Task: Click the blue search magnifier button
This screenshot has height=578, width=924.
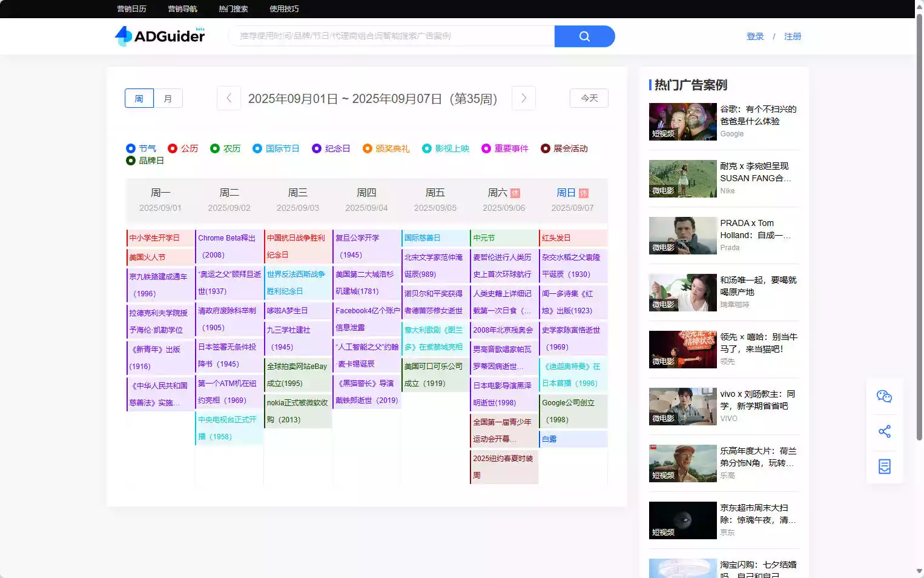Action: 584,36
